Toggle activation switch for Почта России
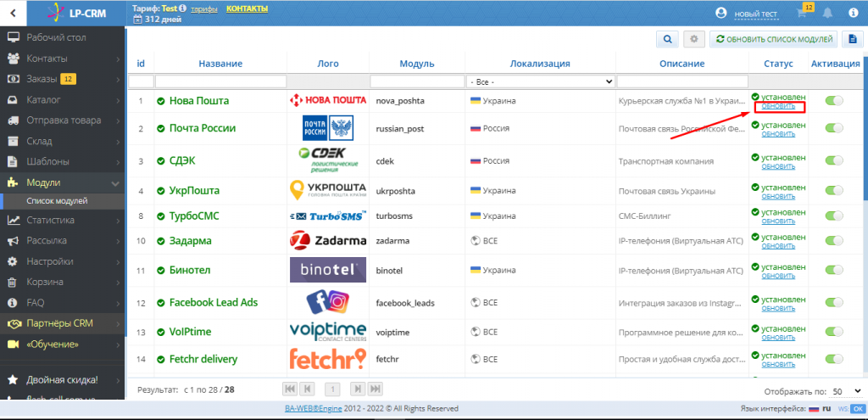This screenshot has height=420, width=868. click(x=834, y=128)
